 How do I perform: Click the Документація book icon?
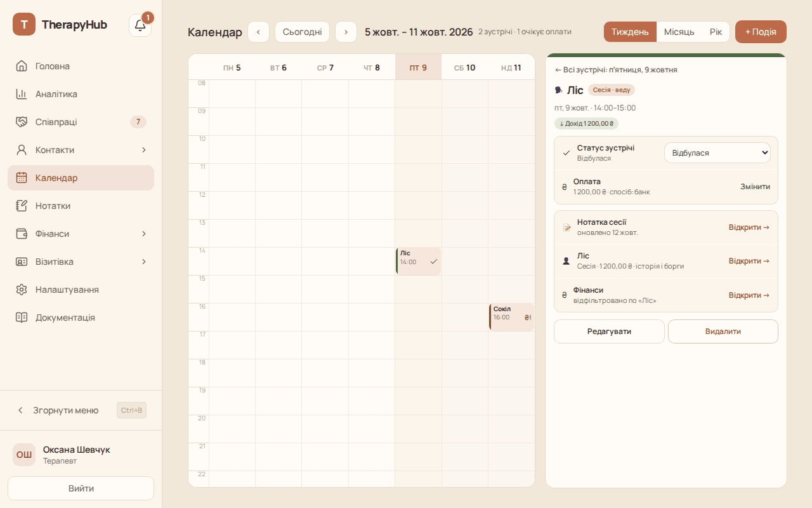pos(22,317)
